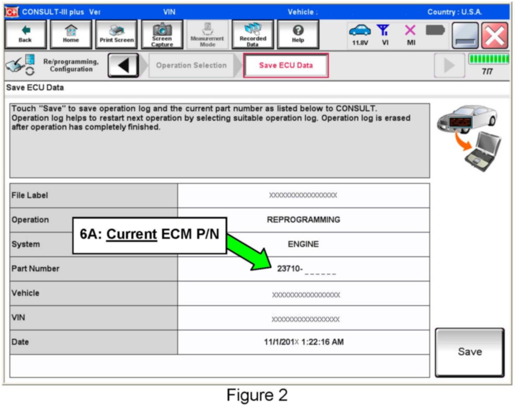Minimize the CONSULT-III plus window
This screenshot has height=420, width=515.
(x=465, y=36)
